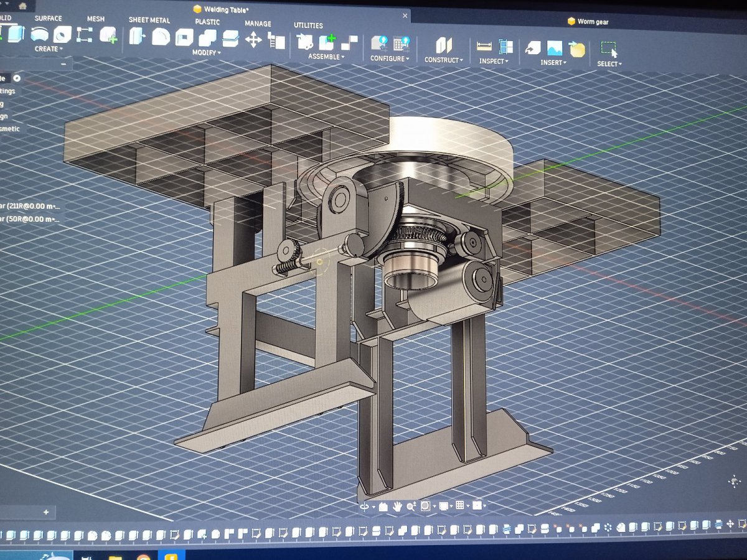Close the Welding Table document tab
The image size is (747, 560).
[x=405, y=16]
